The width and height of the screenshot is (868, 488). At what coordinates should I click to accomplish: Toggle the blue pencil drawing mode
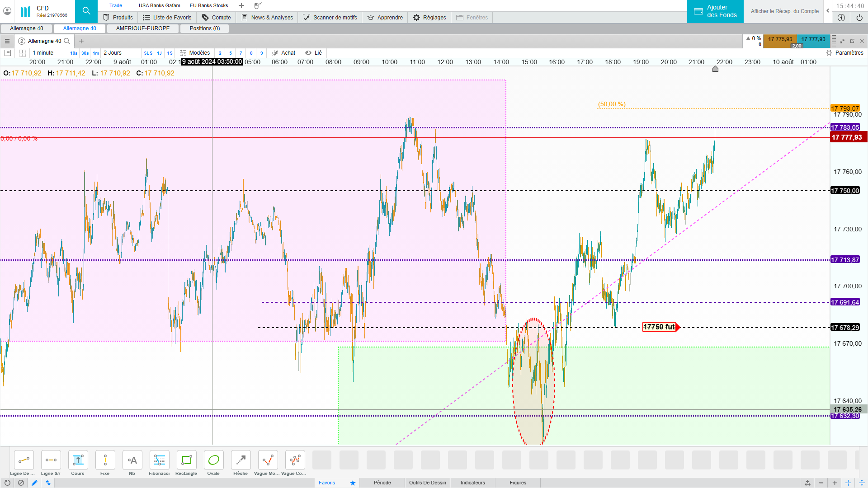pyautogui.click(x=34, y=483)
